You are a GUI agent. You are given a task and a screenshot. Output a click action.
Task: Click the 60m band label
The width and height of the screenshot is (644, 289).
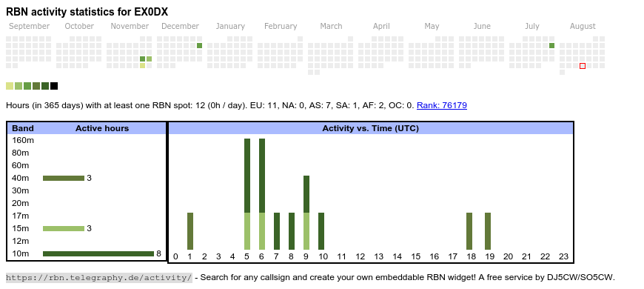point(21,165)
